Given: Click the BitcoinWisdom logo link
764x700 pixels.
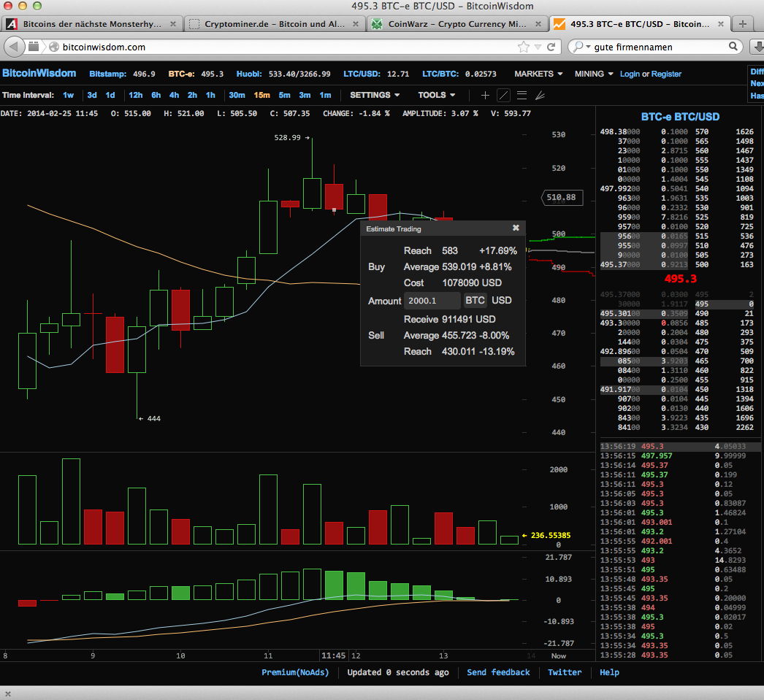Looking at the screenshot, I should click(39, 73).
